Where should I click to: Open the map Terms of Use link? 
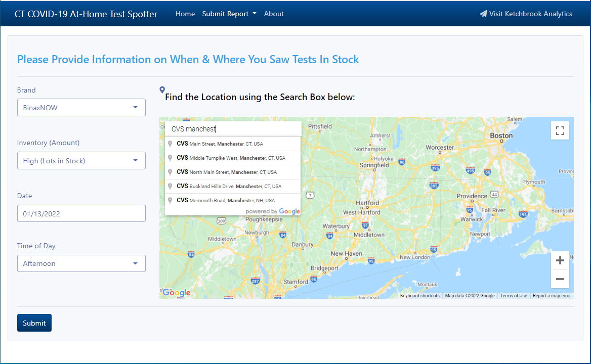click(514, 296)
